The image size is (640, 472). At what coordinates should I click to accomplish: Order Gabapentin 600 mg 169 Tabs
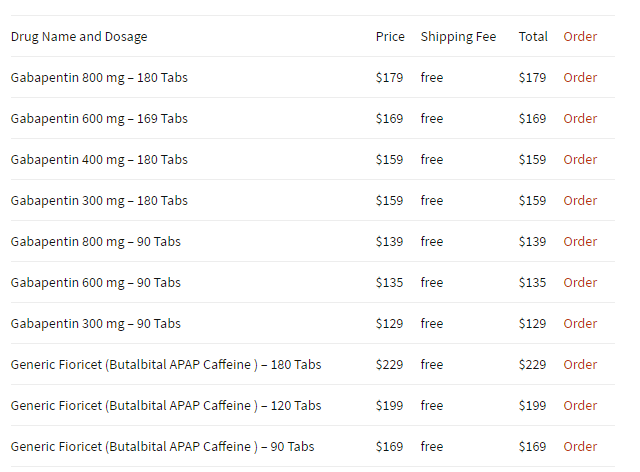[x=580, y=118]
